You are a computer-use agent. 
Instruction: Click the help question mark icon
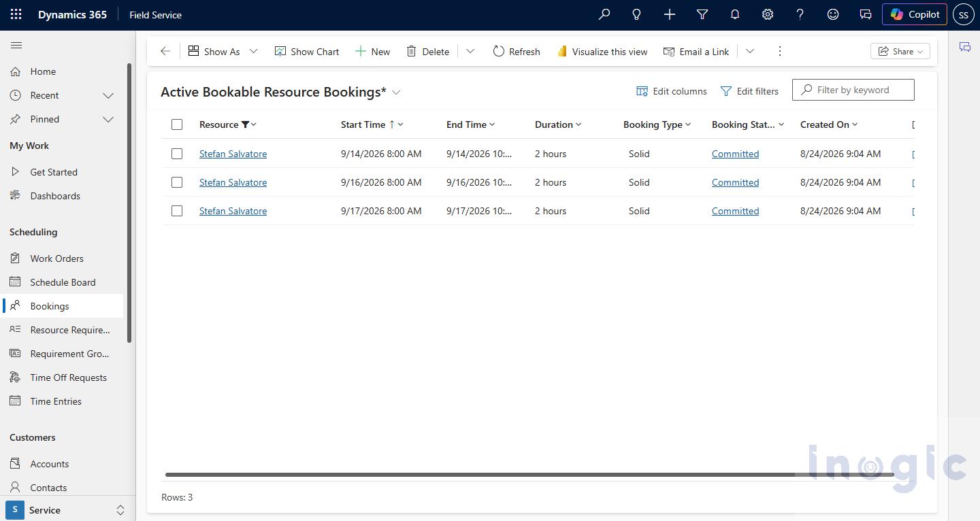800,14
